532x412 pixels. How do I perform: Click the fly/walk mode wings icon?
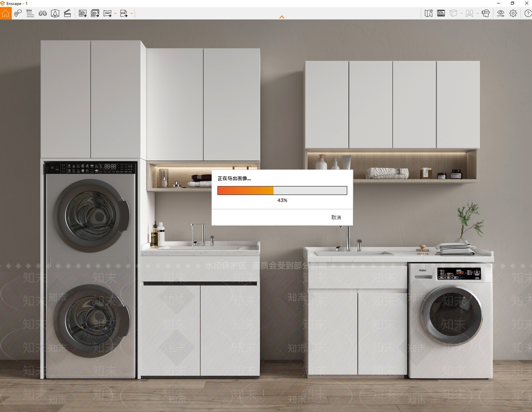pos(469,13)
